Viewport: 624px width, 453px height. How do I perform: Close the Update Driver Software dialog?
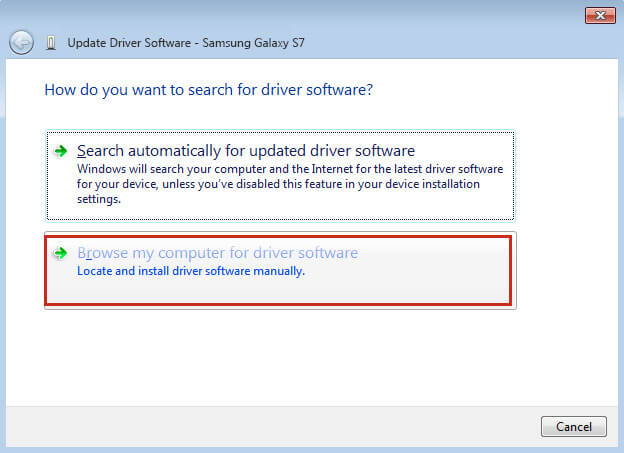coord(600,16)
